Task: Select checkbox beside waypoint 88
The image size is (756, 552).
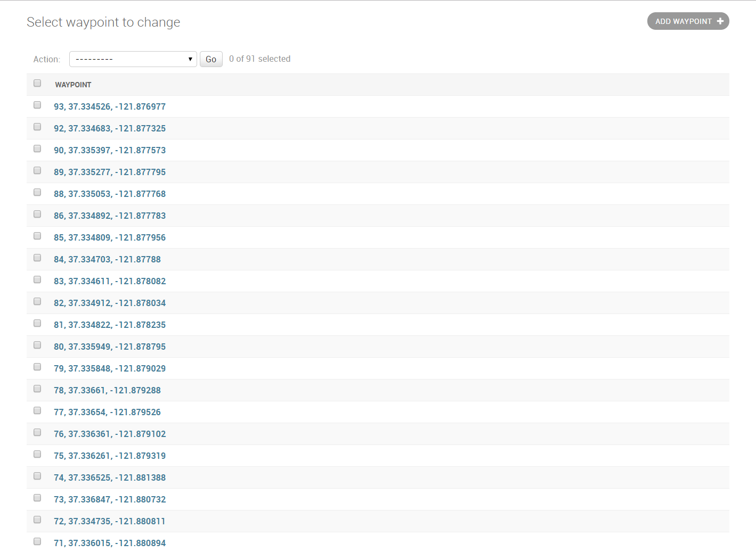Action: (x=37, y=192)
